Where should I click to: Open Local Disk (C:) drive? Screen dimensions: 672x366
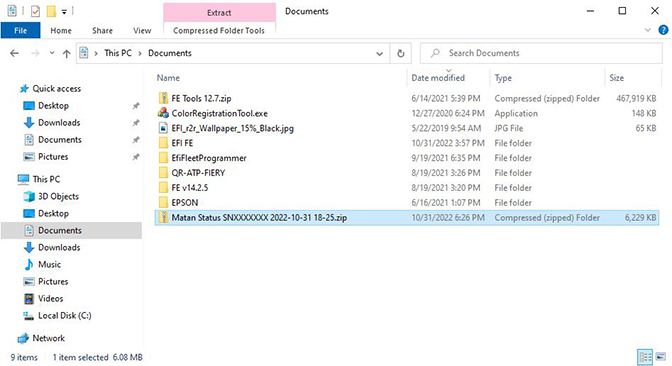[x=64, y=316]
